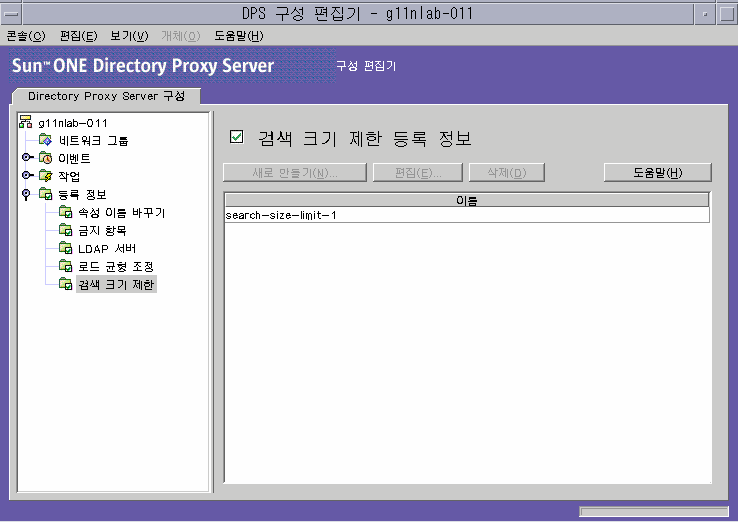Viewport: 738px width, 522px height.
Task: Click the 이벤트 clock folder icon
Action: (x=46, y=158)
